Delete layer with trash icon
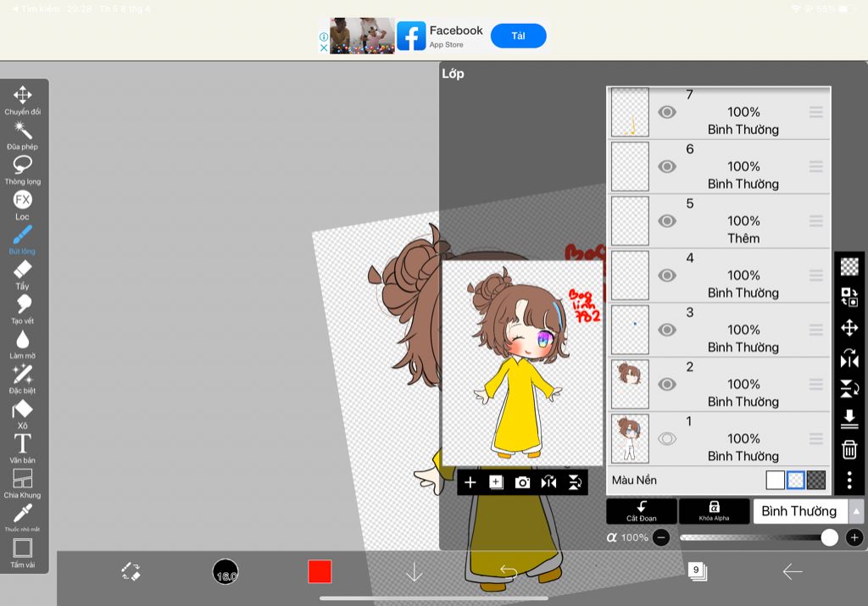The height and width of the screenshot is (606, 868). pos(849,449)
